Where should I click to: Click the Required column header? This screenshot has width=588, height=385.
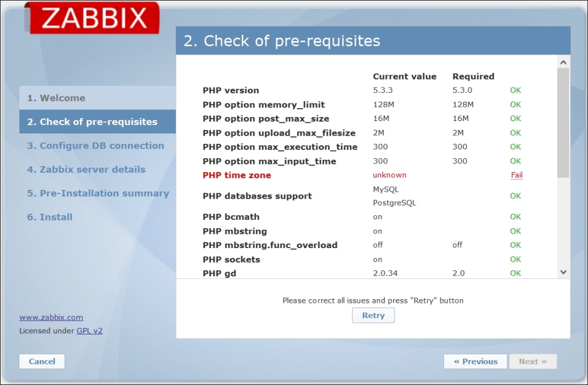tap(473, 76)
